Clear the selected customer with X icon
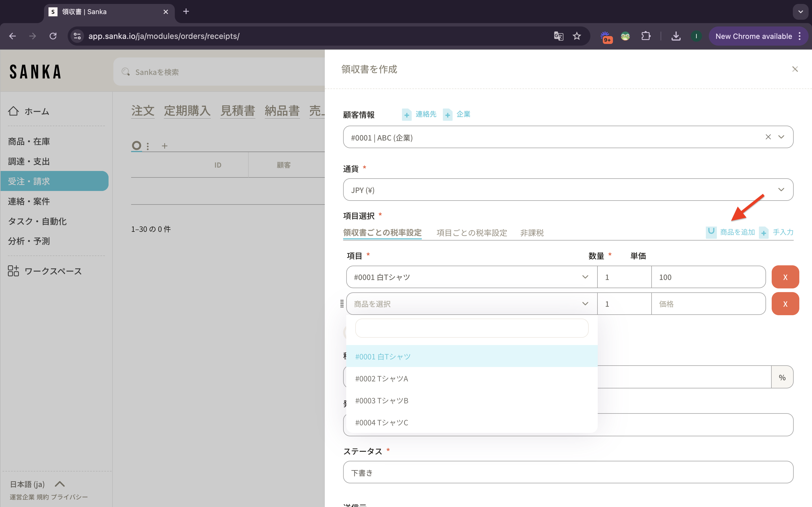Viewport: 812px width, 507px height. click(768, 137)
